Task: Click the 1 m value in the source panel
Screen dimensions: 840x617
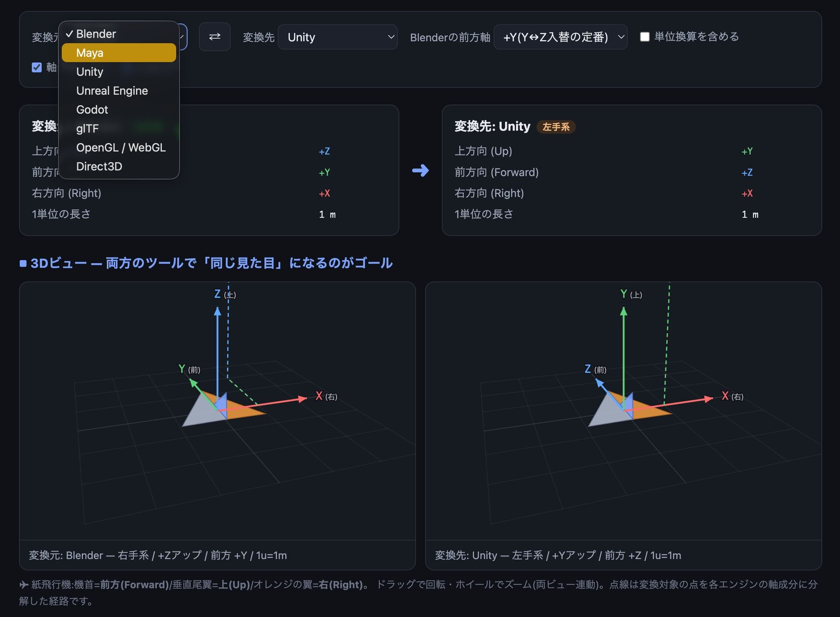Action: (327, 214)
